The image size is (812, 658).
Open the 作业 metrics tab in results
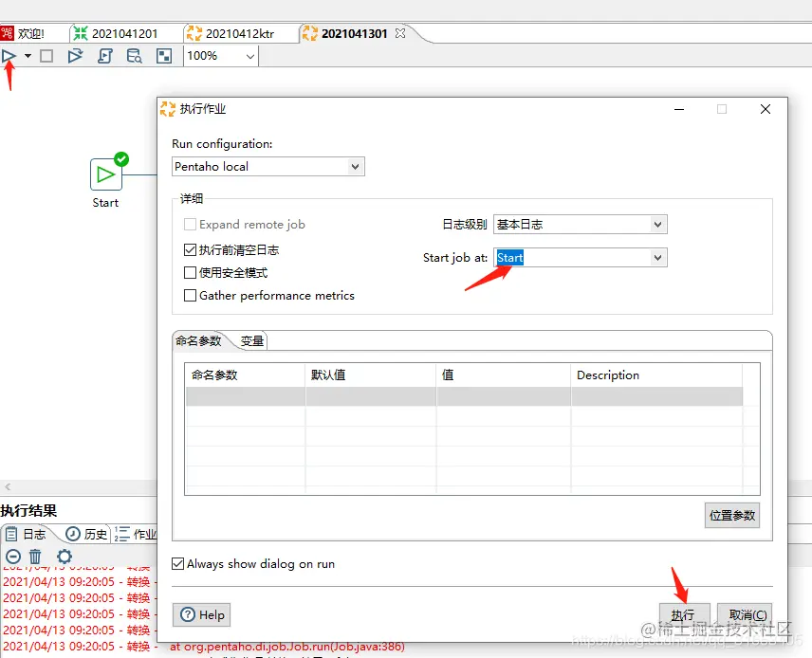click(136, 534)
